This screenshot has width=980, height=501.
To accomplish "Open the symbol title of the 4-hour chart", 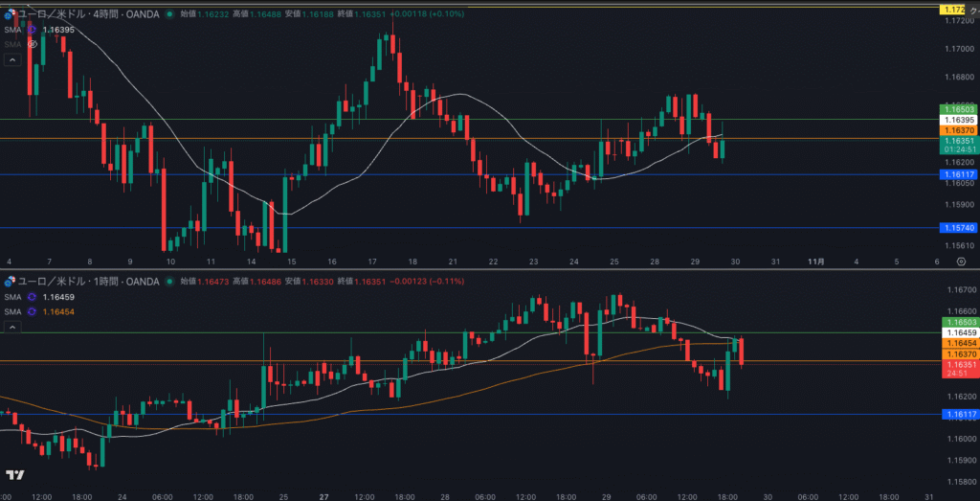I will coord(88,15).
